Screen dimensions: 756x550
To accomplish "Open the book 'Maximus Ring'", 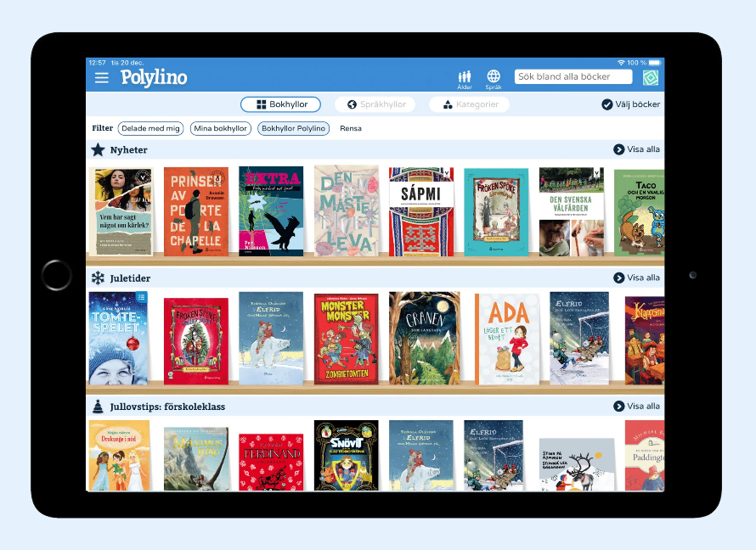I will 196,459.
